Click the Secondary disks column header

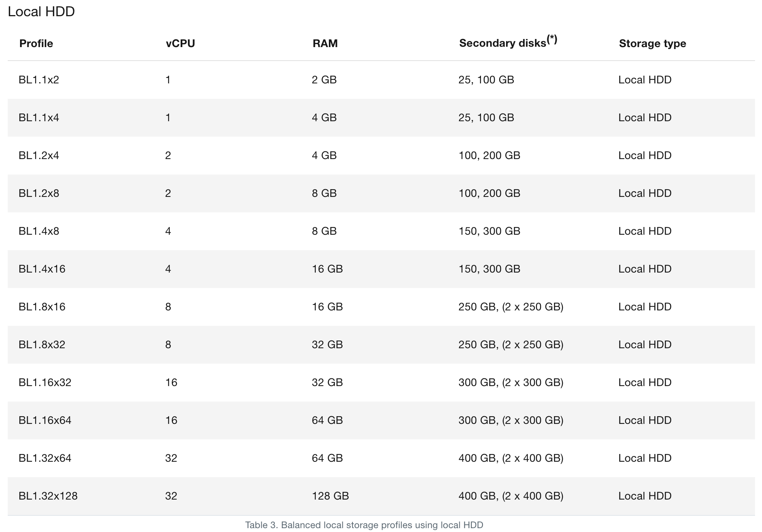[502, 43]
